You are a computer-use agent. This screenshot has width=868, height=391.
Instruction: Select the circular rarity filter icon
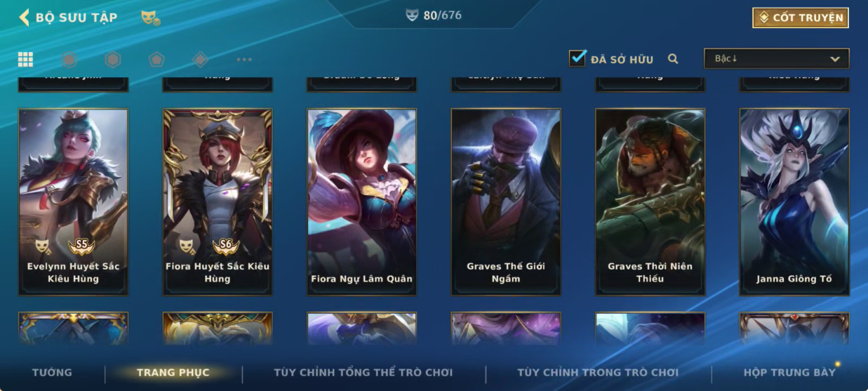[69, 60]
